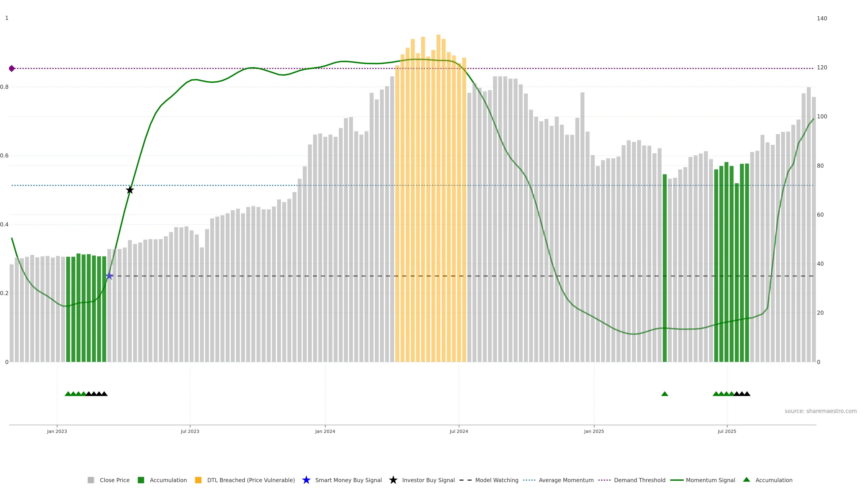The height and width of the screenshot is (488, 868).
Task: Click the Jan 2023 x-axis label
Action: point(57,431)
